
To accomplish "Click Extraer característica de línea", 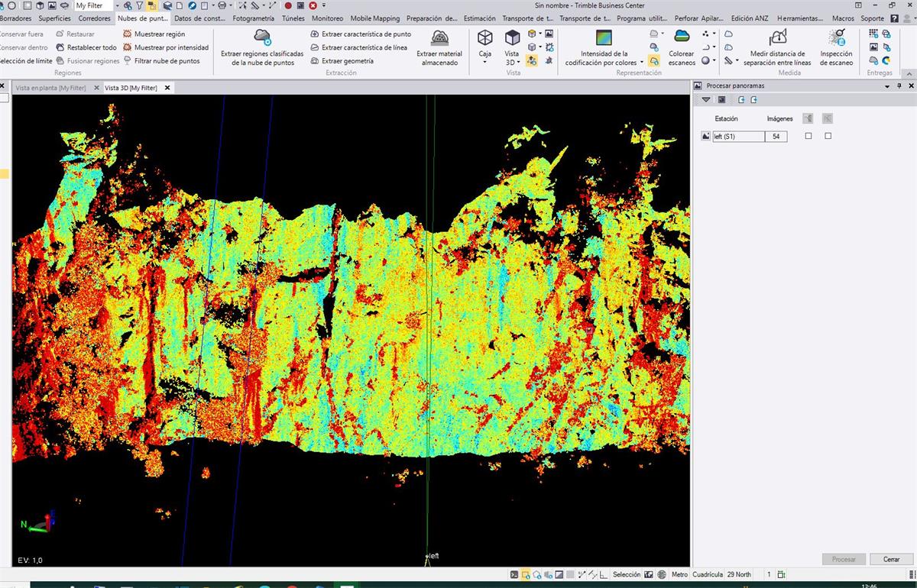I will [x=364, y=47].
